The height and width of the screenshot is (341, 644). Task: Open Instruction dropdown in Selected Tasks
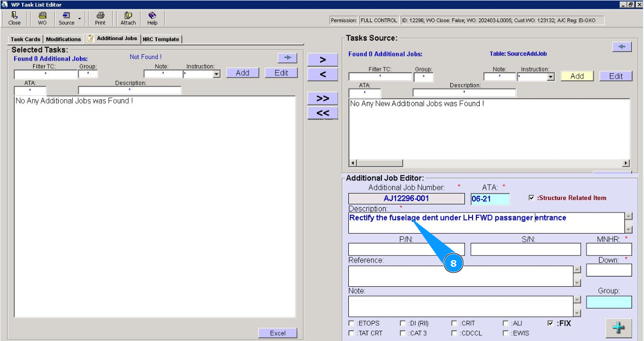pyautogui.click(x=216, y=74)
